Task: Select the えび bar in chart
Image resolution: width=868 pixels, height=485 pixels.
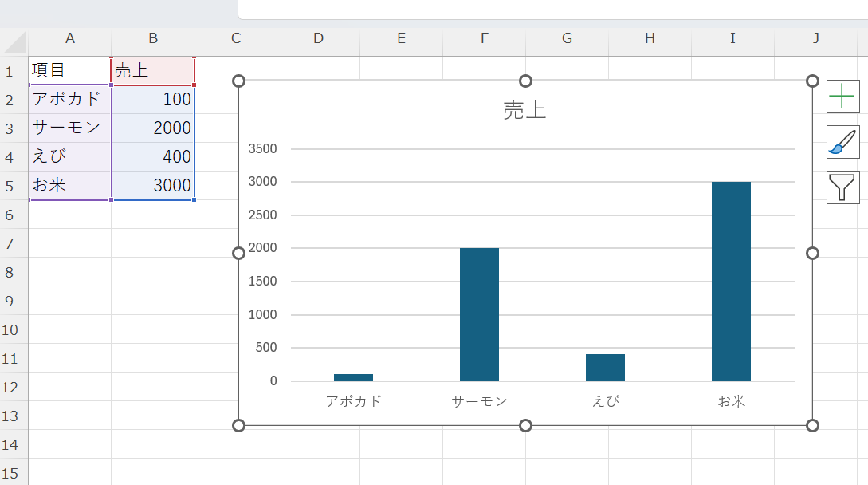Action: [x=605, y=367]
